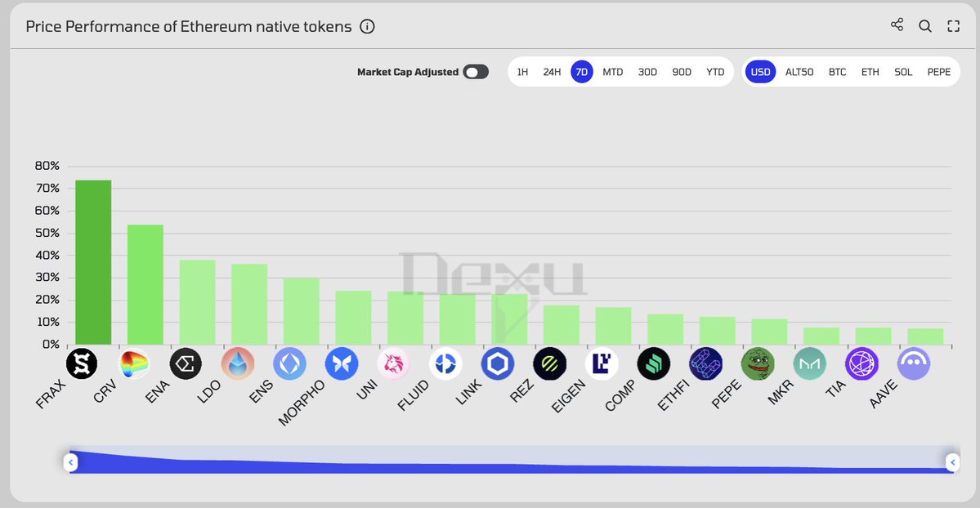Select the 90D timeframe
The height and width of the screenshot is (508, 980).
682,72
